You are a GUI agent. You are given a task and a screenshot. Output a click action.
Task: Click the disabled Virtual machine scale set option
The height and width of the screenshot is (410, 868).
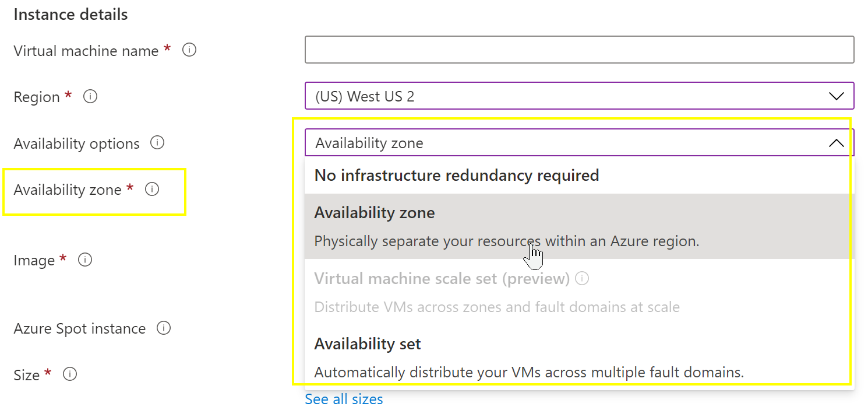click(x=451, y=278)
